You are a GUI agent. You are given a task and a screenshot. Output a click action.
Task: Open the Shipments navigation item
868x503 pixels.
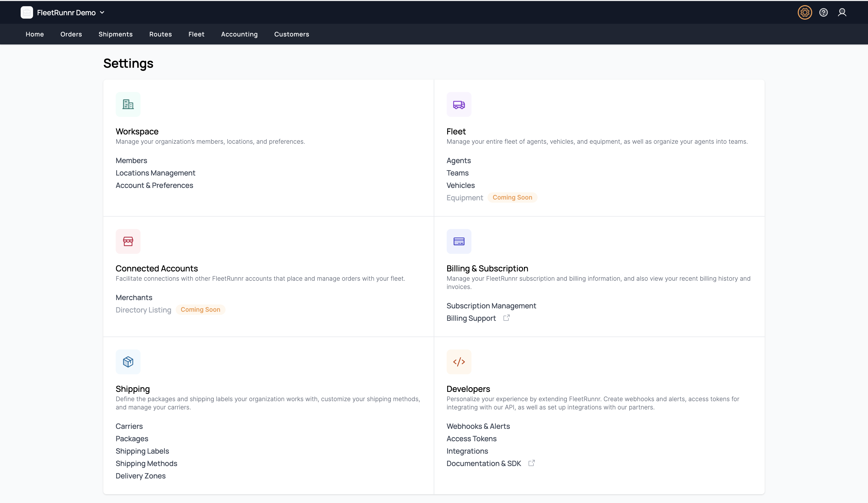115,34
